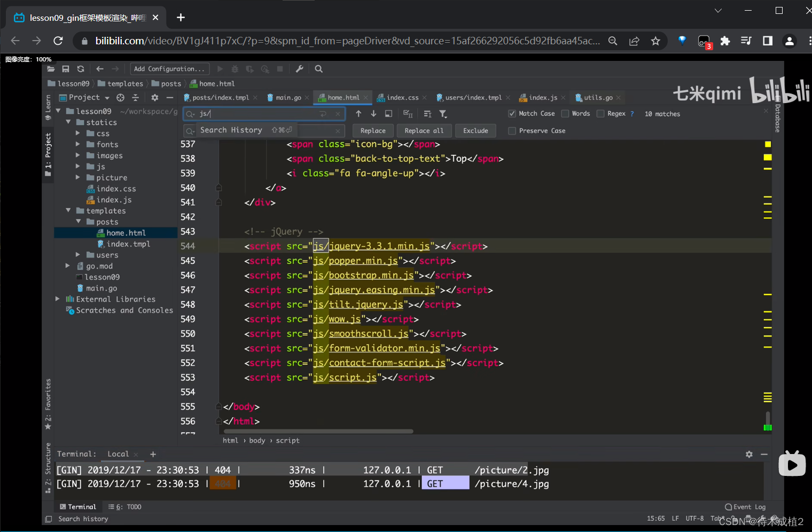This screenshot has height=532, width=812.
Task: Click the Replace all button
Action: coord(424,131)
